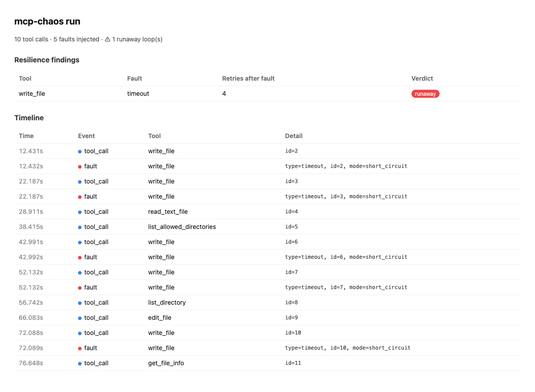The width and height of the screenshot is (535, 392).
Task: Click the red dot at 12.432s fault
Action: (x=80, y=167)
